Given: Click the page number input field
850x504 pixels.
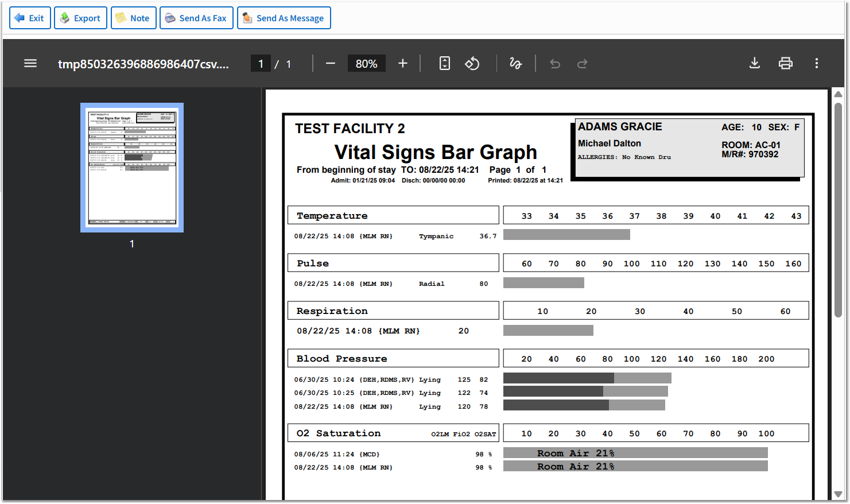Looking at the screenshot, I should [x=261, y=64].
